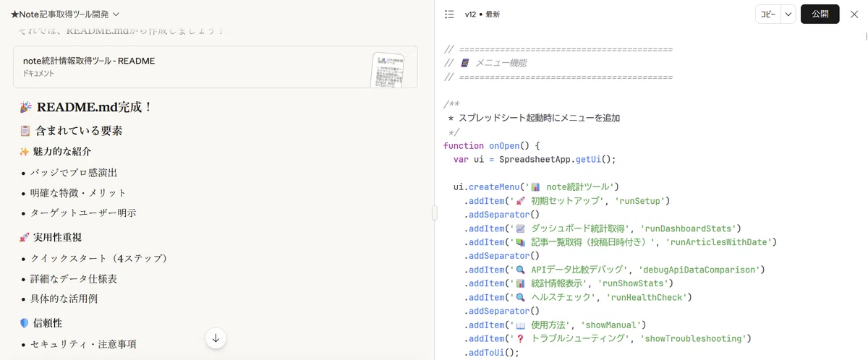This screenshot has height=360, width=868.
Task: Click the 🎉 README.md完成！ heading
Action: [87, 107]
